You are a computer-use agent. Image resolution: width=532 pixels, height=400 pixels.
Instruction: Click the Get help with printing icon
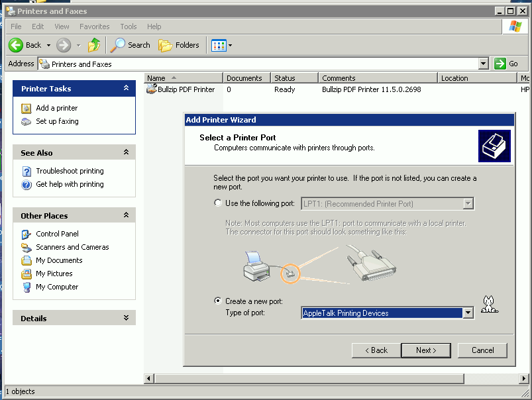(25, 184)
